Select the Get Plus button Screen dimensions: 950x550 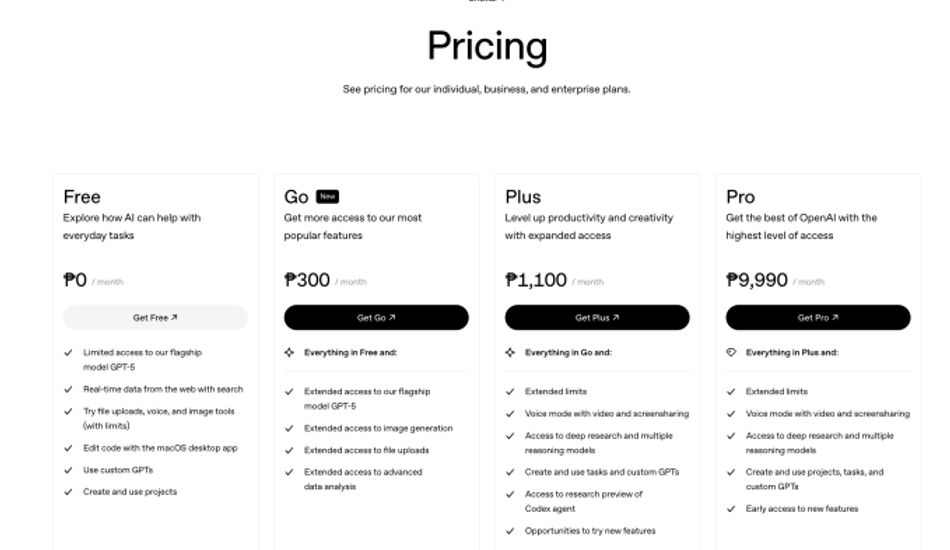click(x=597, y=318)
